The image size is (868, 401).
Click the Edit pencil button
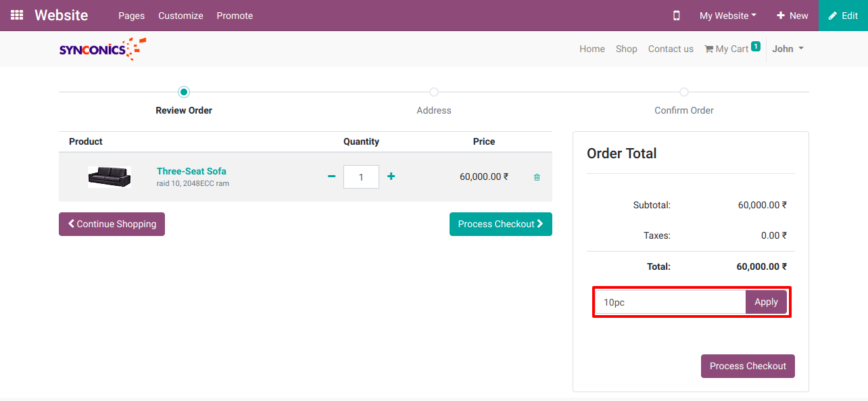(843, 16)
